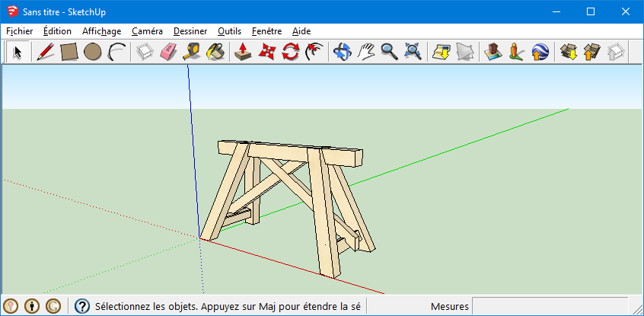Click inside the Mesures input box
Image resolution: width=644 pixels, height=316 pixels.
pyautogui.click(x=550, y=306)
